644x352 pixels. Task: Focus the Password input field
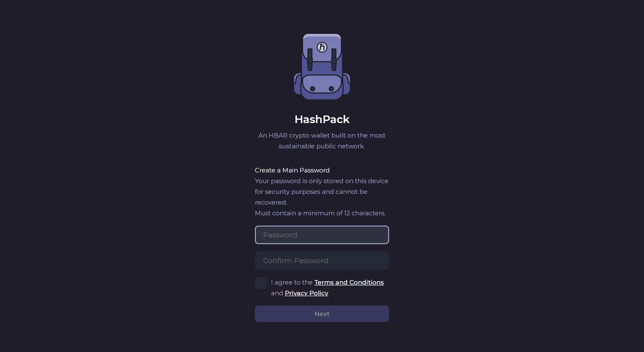(x=322, y=235)
